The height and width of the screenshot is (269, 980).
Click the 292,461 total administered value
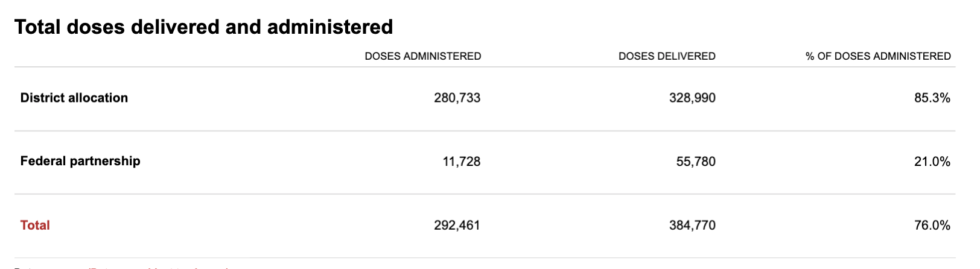pos(457,226)
